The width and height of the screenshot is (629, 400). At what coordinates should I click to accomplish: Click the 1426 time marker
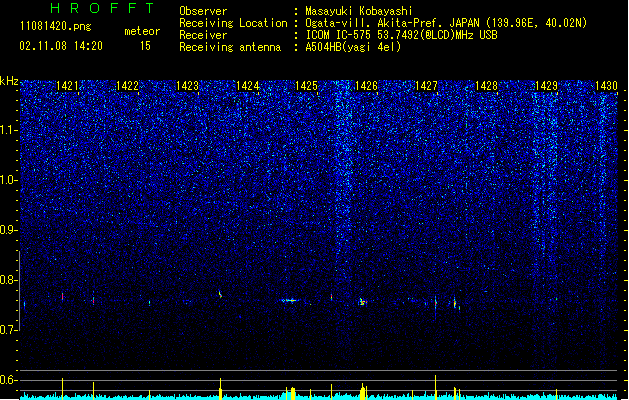[366, 86]
